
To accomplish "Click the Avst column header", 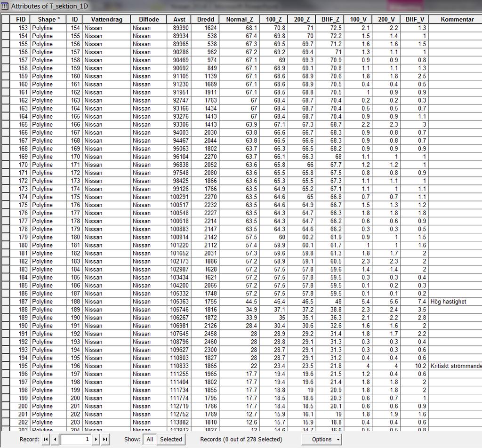I will pyautogui.click(x=179, y=19).
